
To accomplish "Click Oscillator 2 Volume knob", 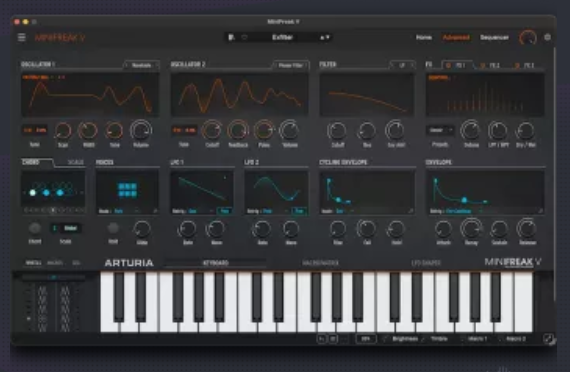I will coord(289,130).
